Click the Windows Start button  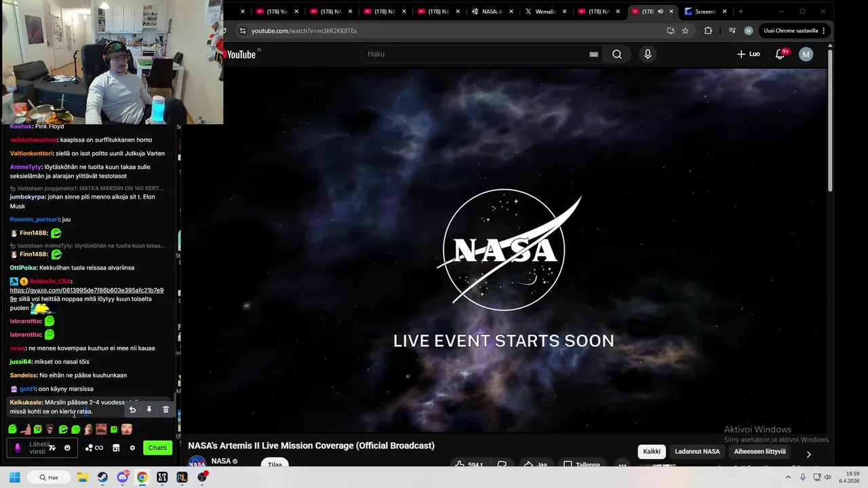(14, 477)
